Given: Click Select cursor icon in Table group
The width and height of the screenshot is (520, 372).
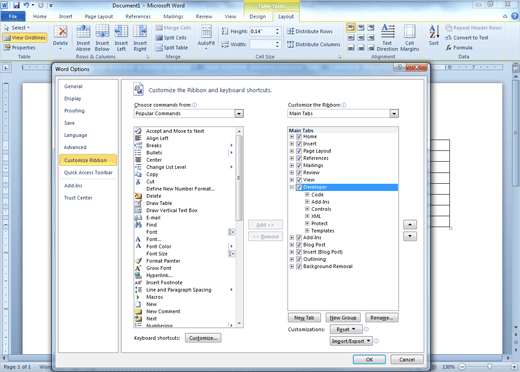Looking at the screenshot, I should pyautogui.click(x=7, y=28).
